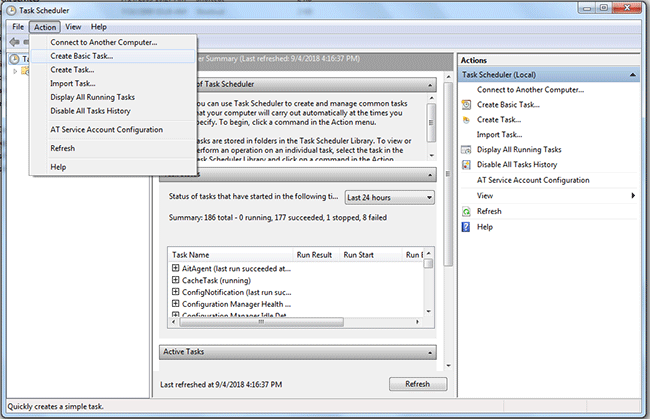650x419 pixels.
Task: Click the green Refresh icon in Actions pane
Action: pyautogui.click(x=467, y=212)
